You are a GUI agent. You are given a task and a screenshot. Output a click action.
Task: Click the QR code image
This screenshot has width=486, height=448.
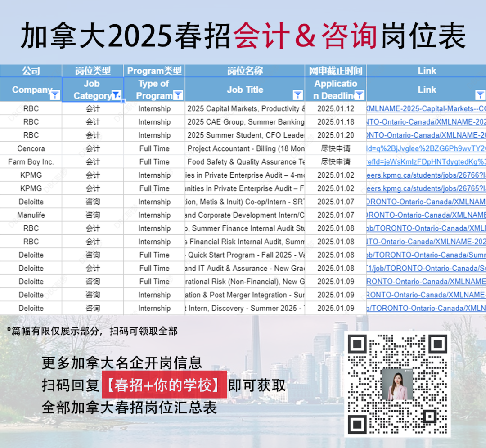tap(397, 384)
